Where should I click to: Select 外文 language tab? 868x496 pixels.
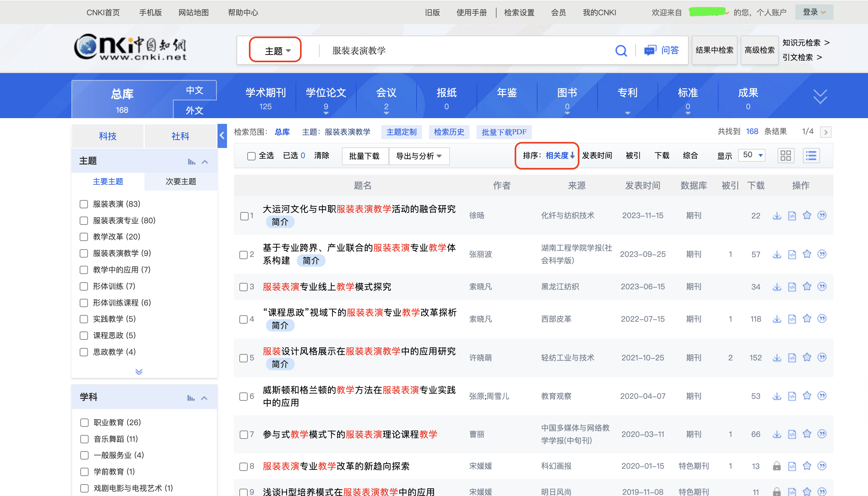[x=194, y=110]
